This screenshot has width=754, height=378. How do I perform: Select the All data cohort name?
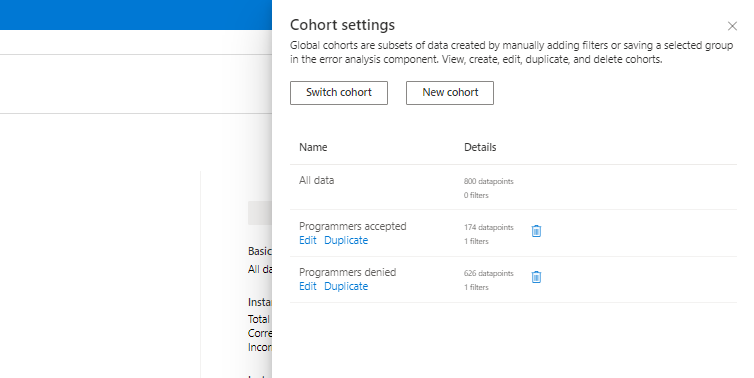[316, 180]
